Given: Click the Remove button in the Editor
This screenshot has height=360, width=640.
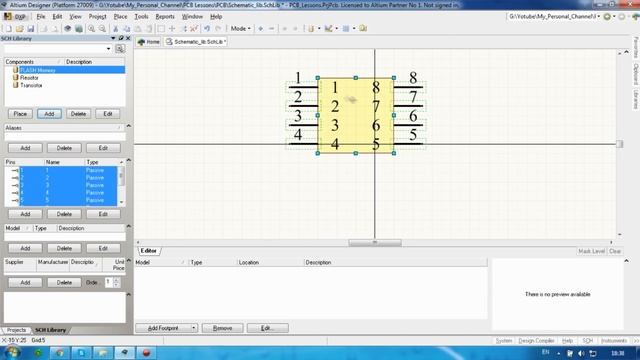Looking at the screenshot, I should (x=222, y=328).
